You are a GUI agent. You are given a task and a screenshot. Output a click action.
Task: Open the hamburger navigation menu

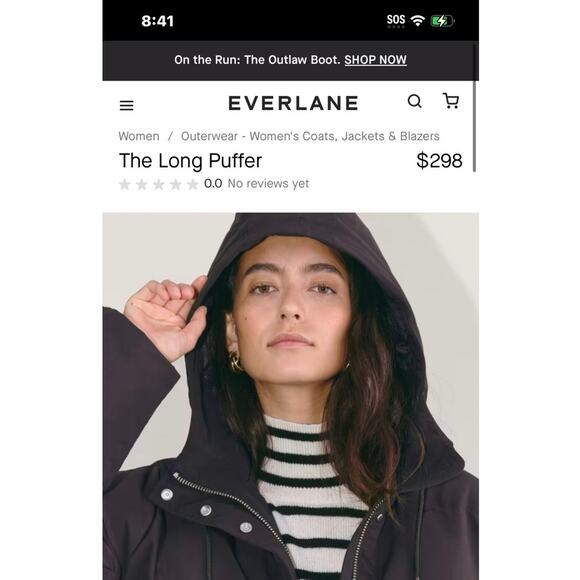click(x=127, y=105)
